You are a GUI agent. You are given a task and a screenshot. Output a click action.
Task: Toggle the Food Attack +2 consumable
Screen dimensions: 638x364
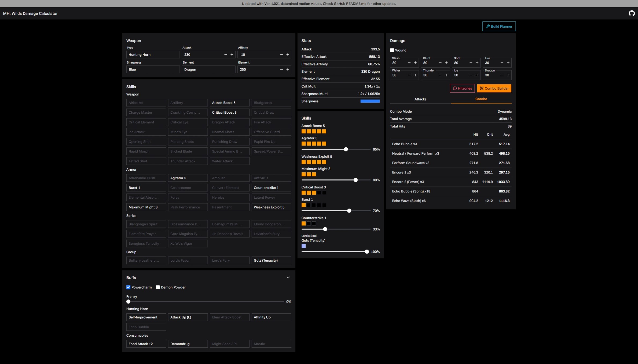(146, 344)
